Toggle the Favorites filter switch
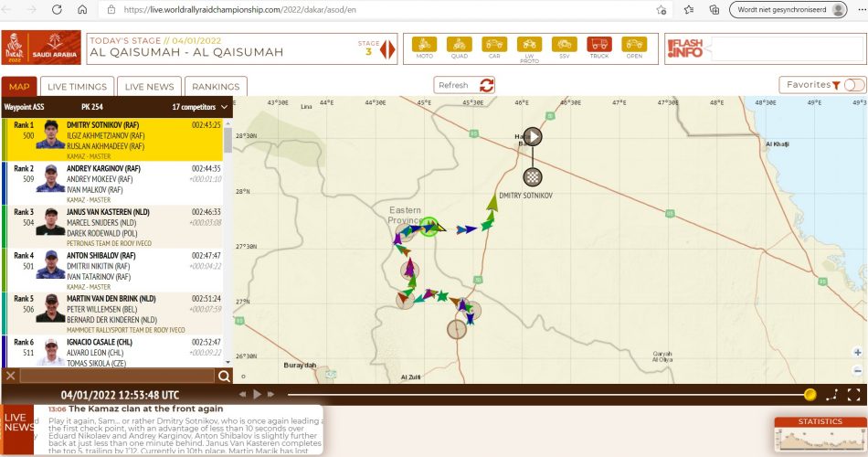Screen dimensions: 868x457 (x=854, y=85)
